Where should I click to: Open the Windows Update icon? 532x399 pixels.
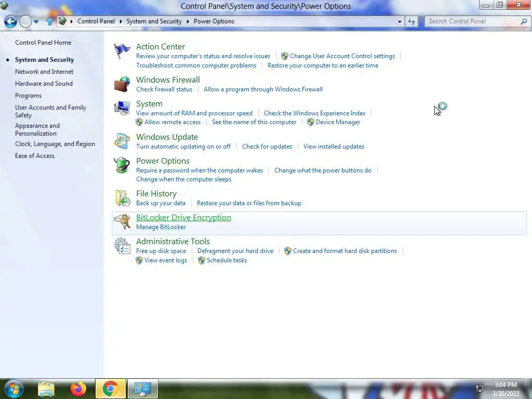coord(122,141)
